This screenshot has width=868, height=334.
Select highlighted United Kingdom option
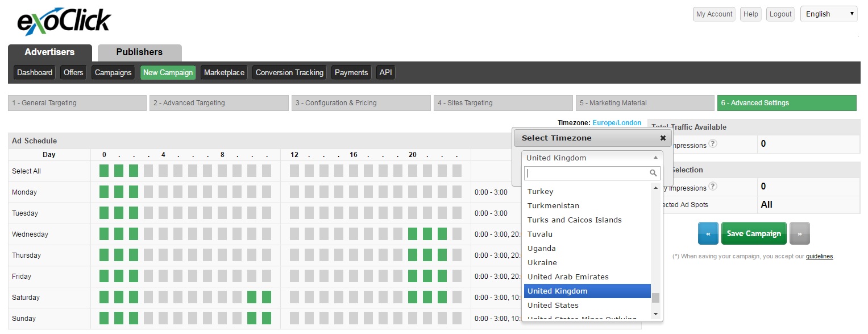click(x=587, y=291)
